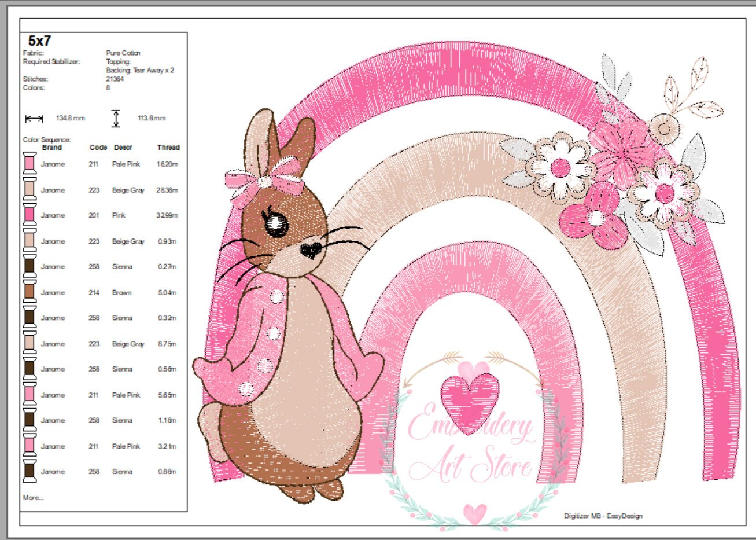The height and width of the screenshot is (540, 756).
Task: Select the Beige Gray 223 spool at top
Action: pos(29,190)
